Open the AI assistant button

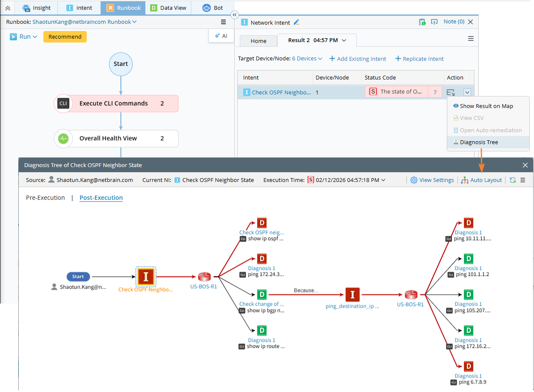point(221,36)
